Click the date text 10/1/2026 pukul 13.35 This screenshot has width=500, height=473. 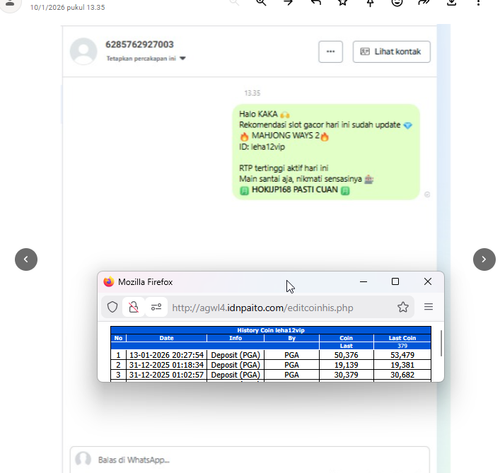68,7
